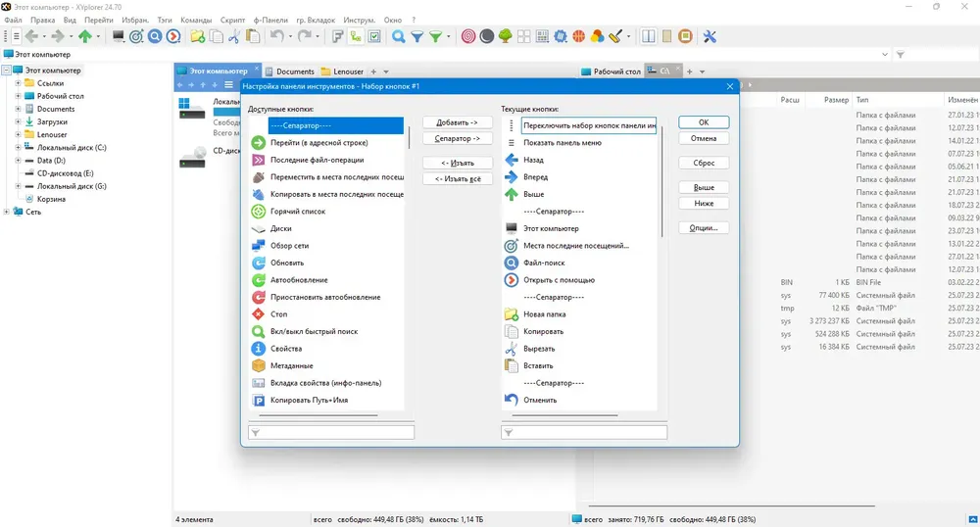Click the Файл-поиск icon in current buttons
Image resolution: width=980 pixels, height=527 pixels.
tap(512, 263)
